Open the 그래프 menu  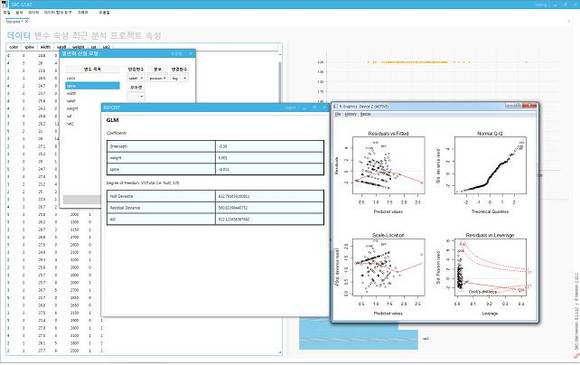tap(83, 13)
